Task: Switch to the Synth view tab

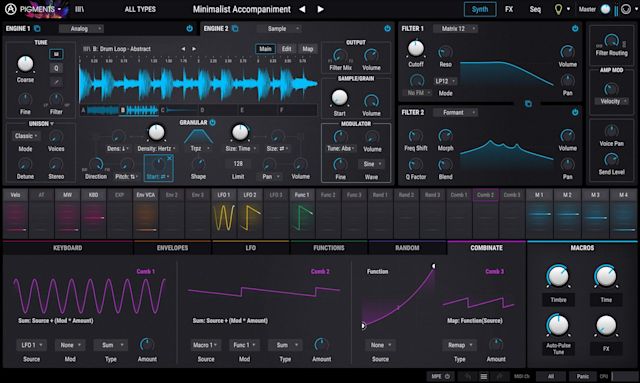Action: [x=480, y=9]
